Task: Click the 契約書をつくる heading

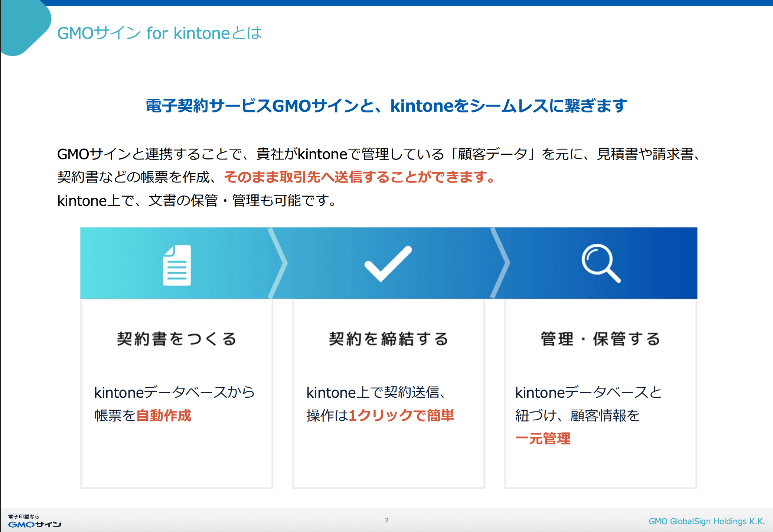Action: tap(177, 339)
